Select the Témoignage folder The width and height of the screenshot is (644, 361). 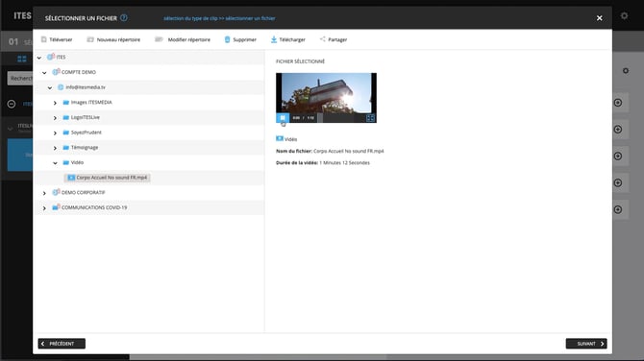coord(81,147)
